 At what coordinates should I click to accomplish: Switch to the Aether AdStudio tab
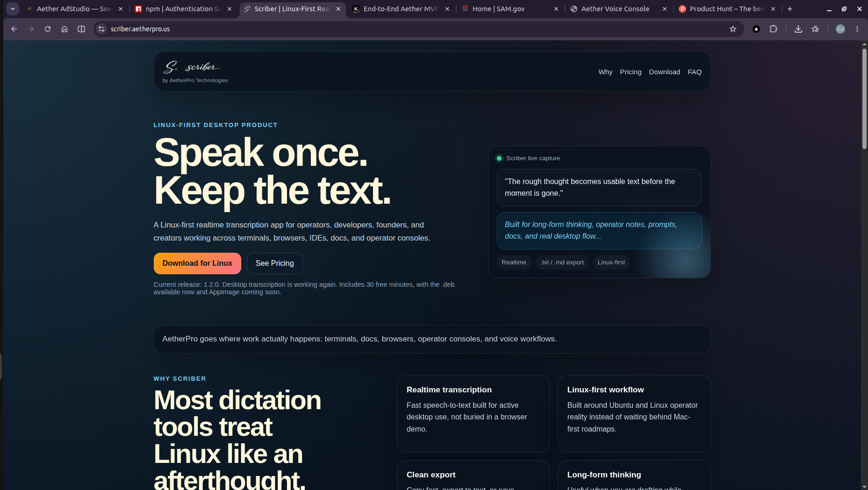pyautogui.click(x=74, y=9)
